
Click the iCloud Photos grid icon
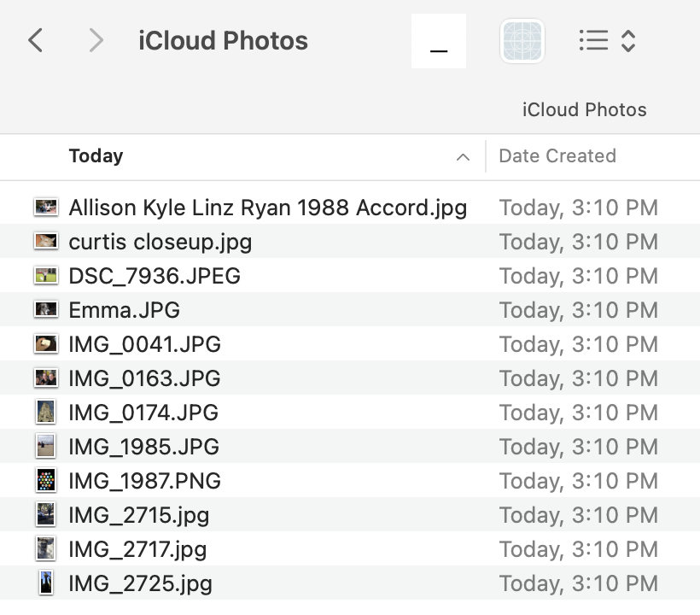[x=522, y=41]
